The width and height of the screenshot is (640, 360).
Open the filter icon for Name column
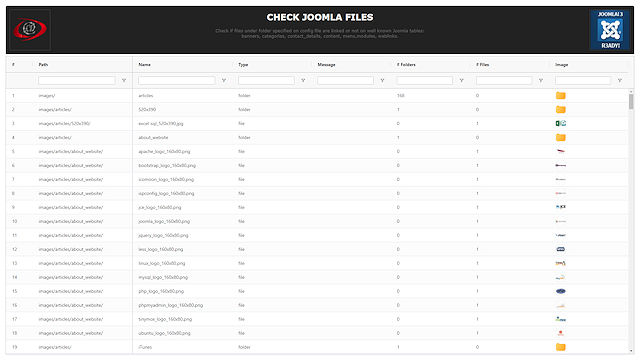pyautogui.click(x=224, y=81)
